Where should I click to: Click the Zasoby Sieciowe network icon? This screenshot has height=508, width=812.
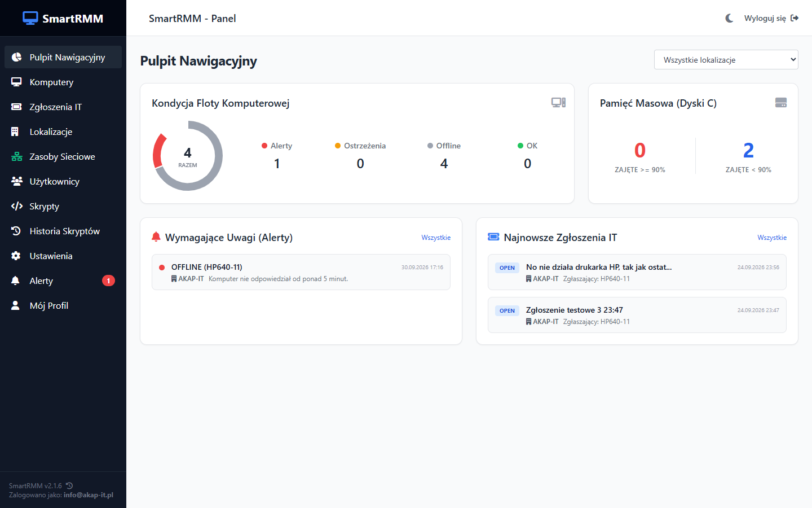tap(17, 156)
